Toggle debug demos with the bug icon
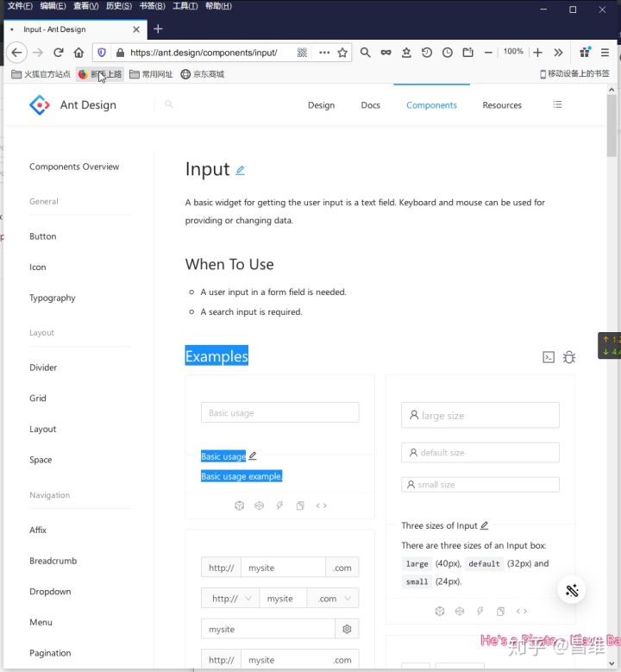Viewport: 621px width, 672px height. pyautogui.click(x=569, y=357)
